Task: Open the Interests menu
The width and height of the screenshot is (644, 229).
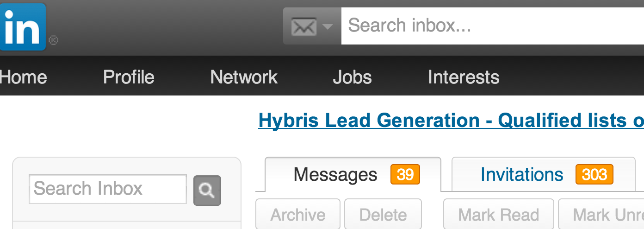Action: coord(464,77)
